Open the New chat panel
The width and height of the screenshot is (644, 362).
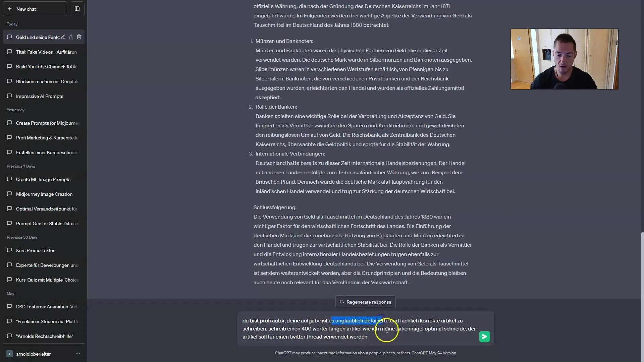[x=35, y=9]
